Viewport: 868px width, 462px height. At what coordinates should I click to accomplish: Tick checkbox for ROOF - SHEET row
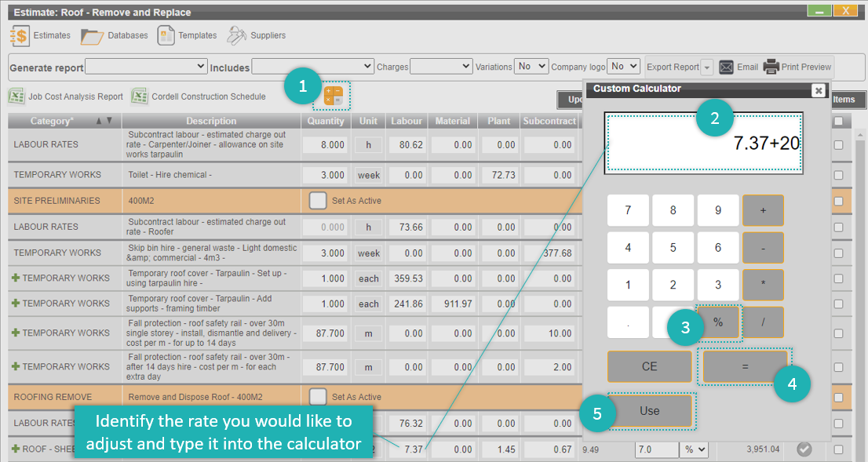(839, 449)
